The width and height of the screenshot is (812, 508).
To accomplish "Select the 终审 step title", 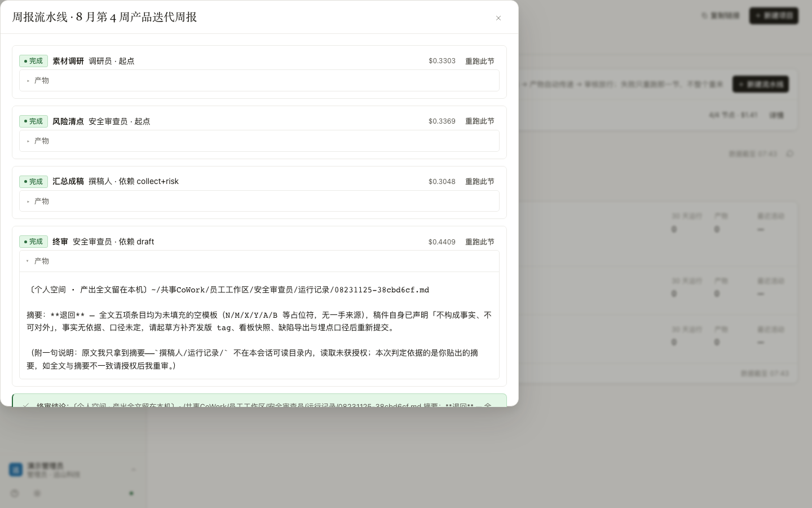I will coord(60,242).
